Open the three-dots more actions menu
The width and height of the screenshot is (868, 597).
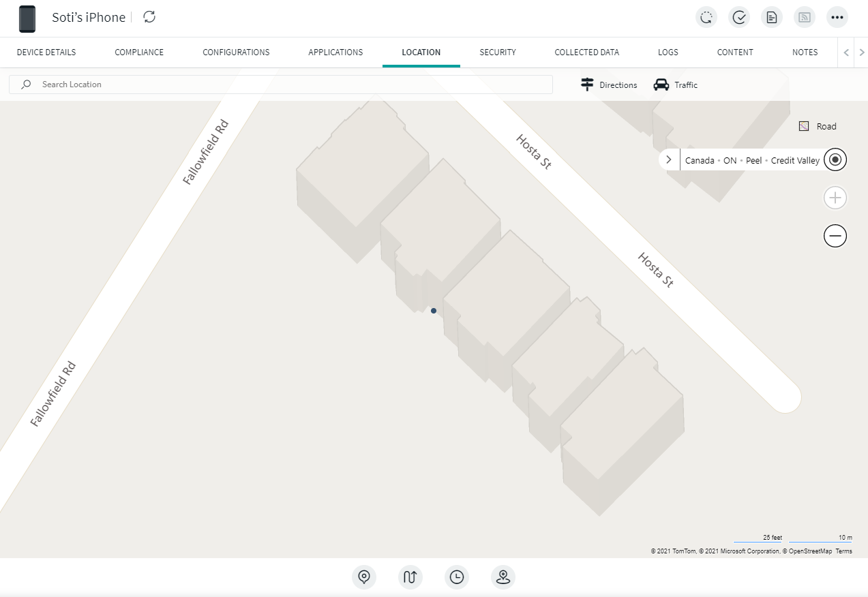(x=837, y=18)
